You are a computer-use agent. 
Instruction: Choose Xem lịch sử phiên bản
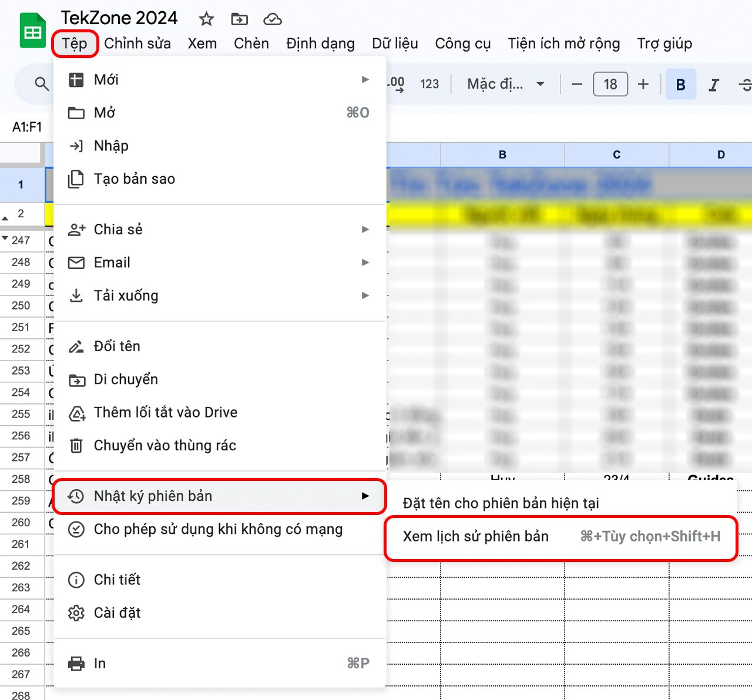(x=561, y=537)
